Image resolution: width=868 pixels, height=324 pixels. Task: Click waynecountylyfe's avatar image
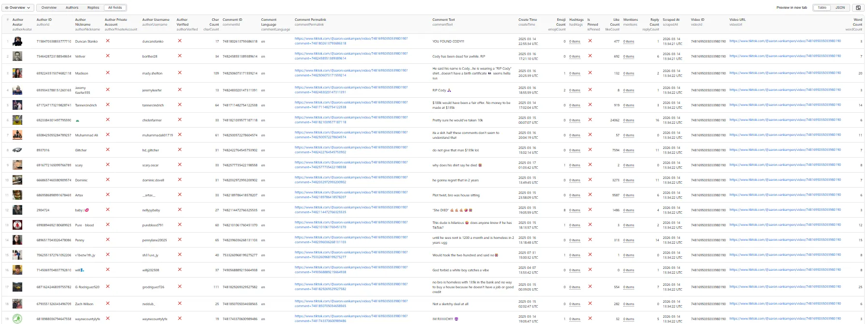[17, 319]
